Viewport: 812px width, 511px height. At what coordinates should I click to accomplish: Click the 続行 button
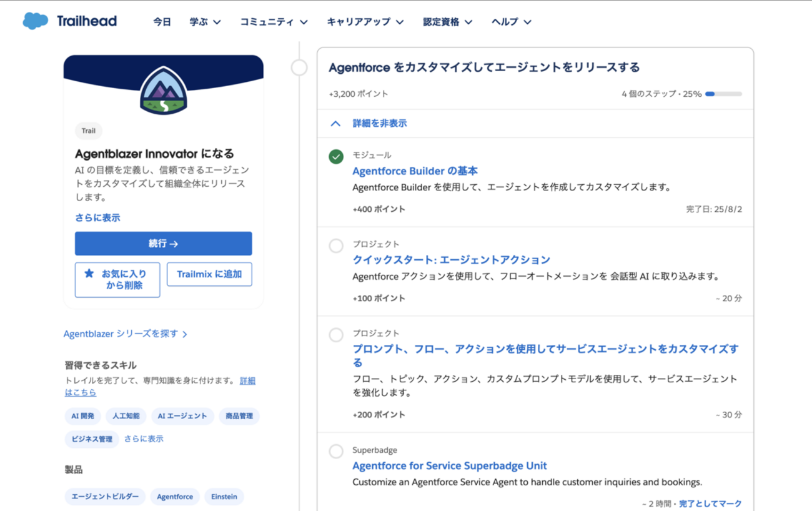[164, 244]
